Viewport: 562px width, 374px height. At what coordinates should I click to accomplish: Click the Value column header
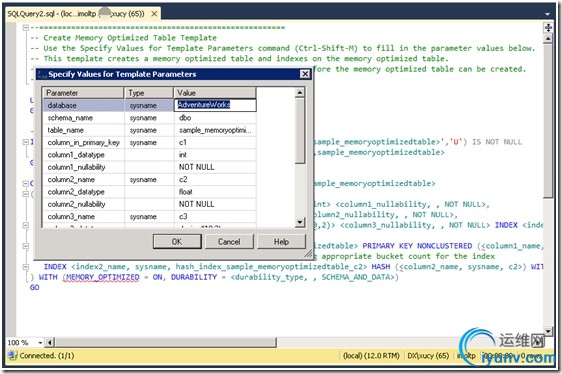point(215,93)
